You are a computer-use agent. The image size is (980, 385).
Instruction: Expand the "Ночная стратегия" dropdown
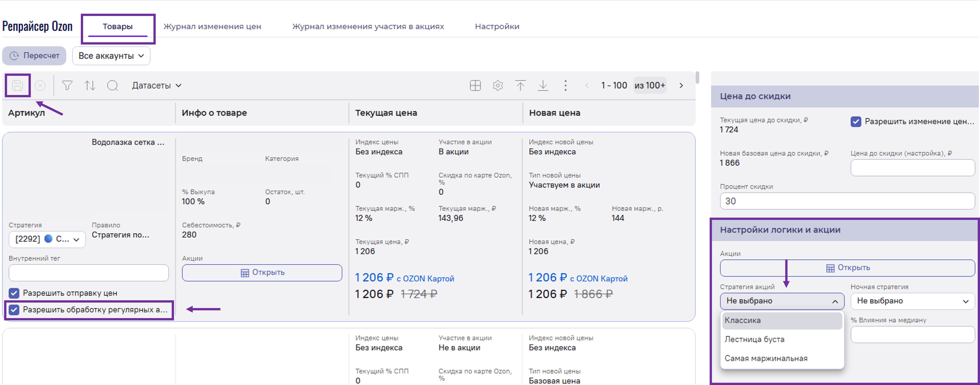point(912,301)
